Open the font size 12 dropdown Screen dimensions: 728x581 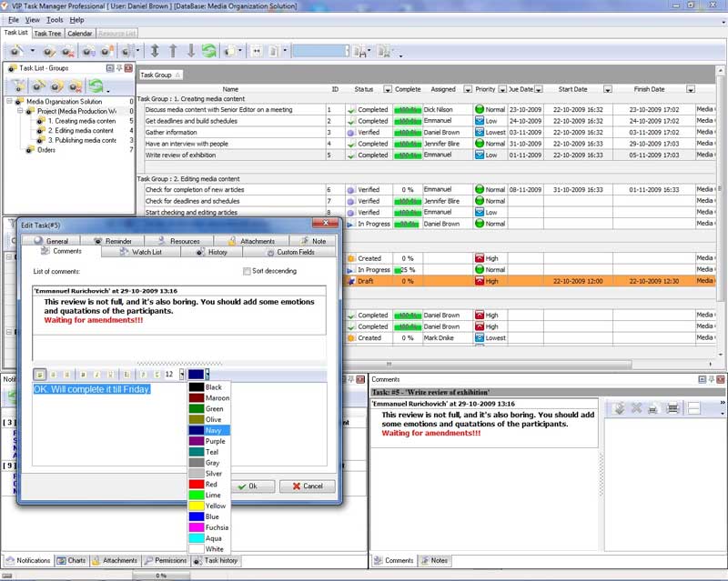[x=181, y=374]
